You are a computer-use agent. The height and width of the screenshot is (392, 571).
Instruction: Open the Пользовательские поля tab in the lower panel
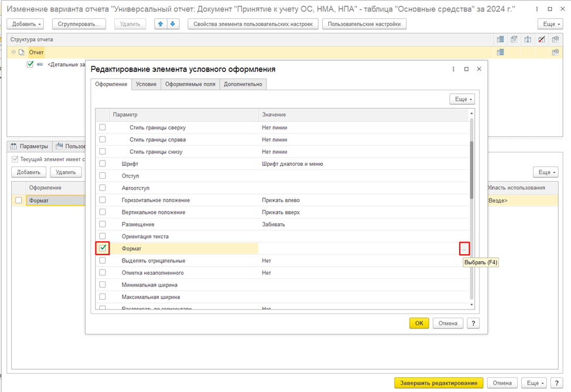70,146
